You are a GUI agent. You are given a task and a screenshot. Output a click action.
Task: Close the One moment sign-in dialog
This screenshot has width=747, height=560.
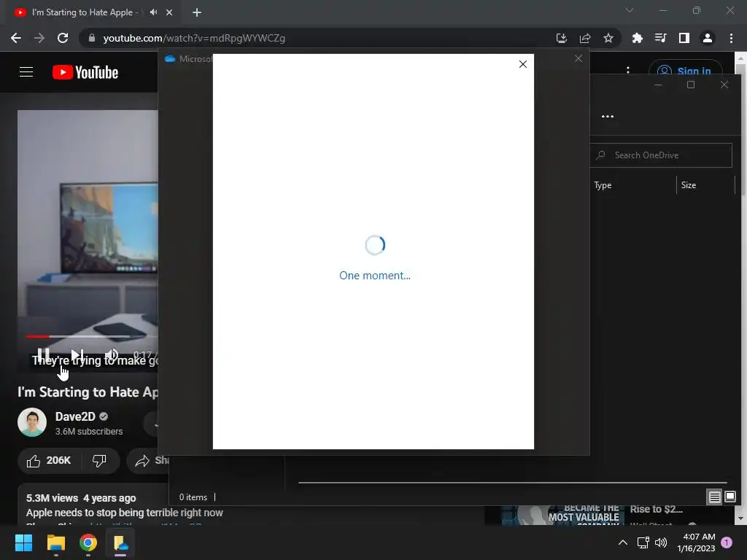tap(522, 64)
